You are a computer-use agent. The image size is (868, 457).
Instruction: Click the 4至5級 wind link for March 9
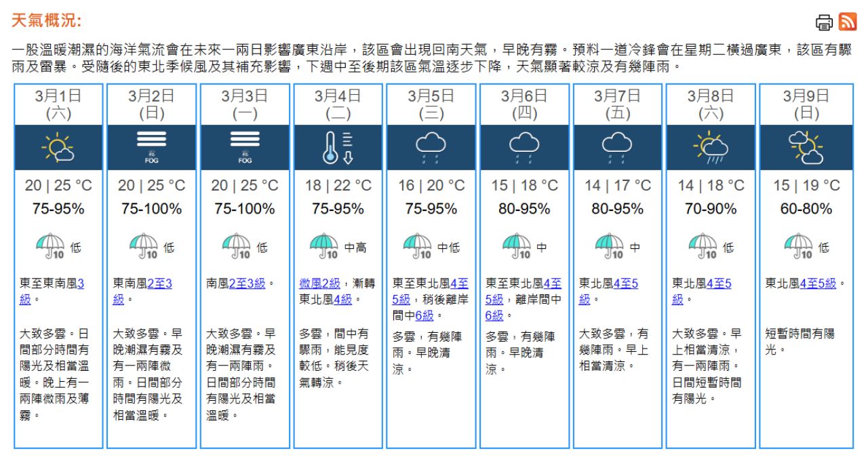pyautogui.click(x=818, y=283)
